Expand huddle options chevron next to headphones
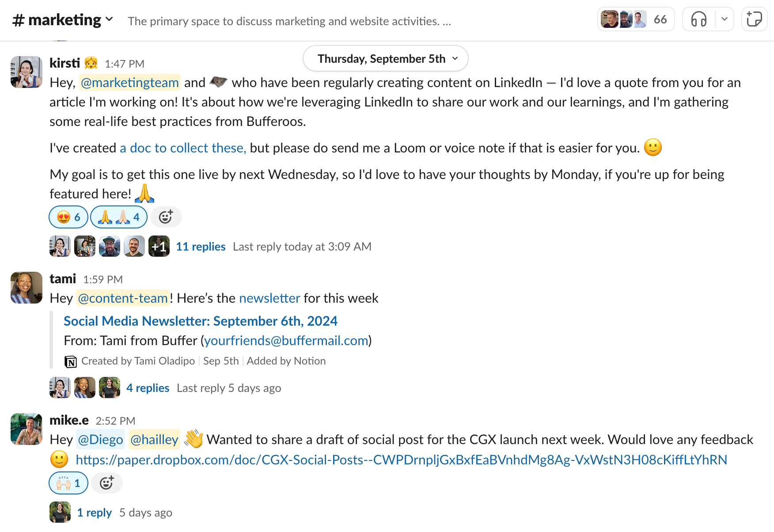774x532 pixels. click(724, 19)
